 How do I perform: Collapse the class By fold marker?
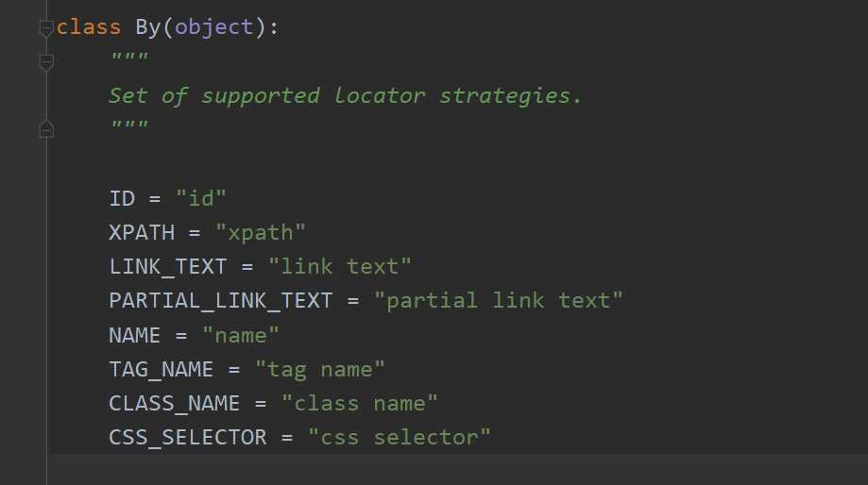coord(46,28)
